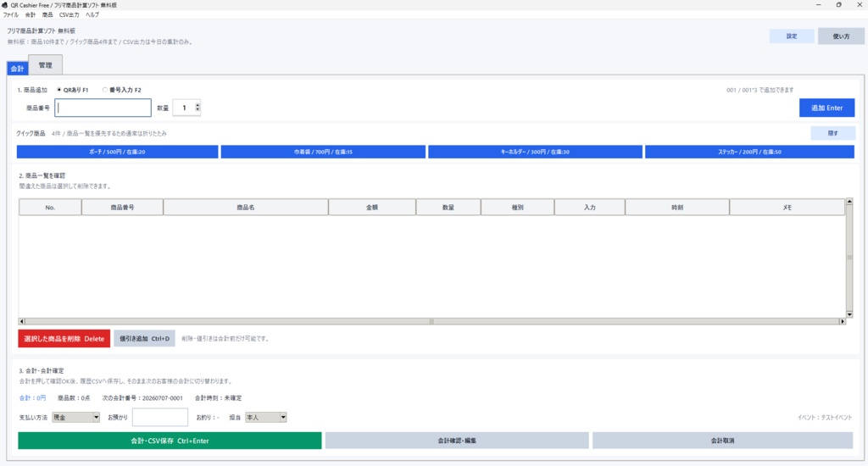Click the 数量 quantity spinner box
The image size is (868, 466).
[x=186, y=108]
